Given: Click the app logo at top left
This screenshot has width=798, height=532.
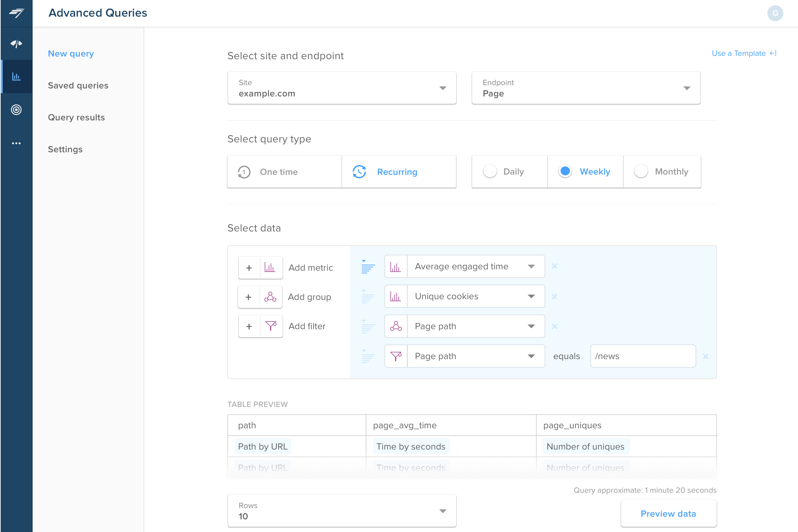Looking at the screenshot, I should pos(16,13).
